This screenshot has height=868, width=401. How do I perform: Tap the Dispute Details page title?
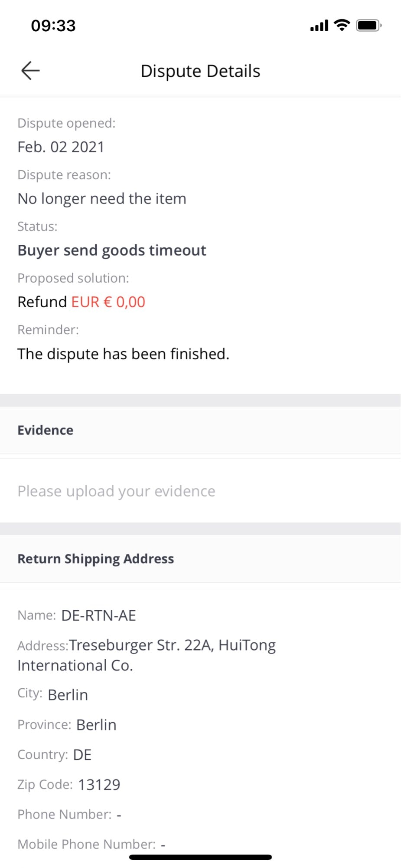pyautogui.click(x=200, y=71)
